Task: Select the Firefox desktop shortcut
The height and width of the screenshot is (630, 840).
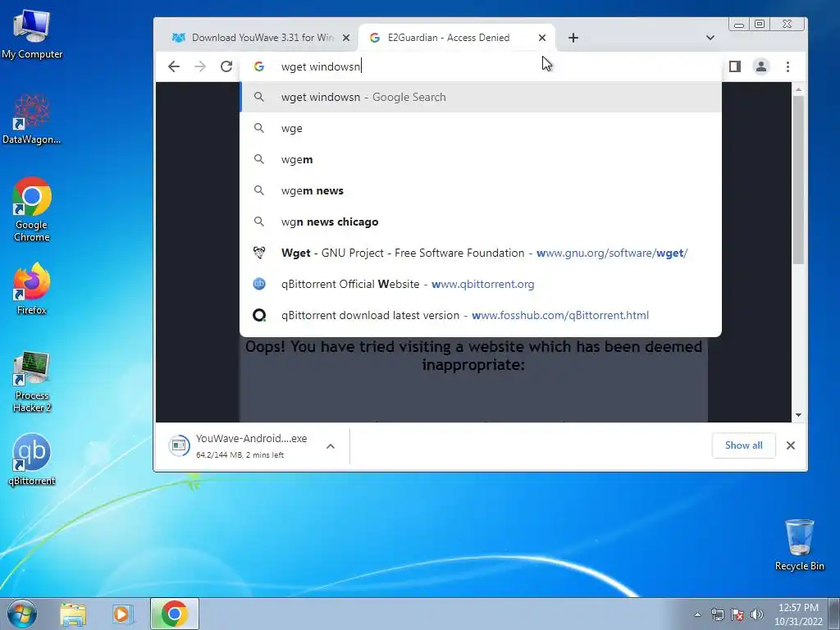Action: pyautogui.click(x=32, y=289)
